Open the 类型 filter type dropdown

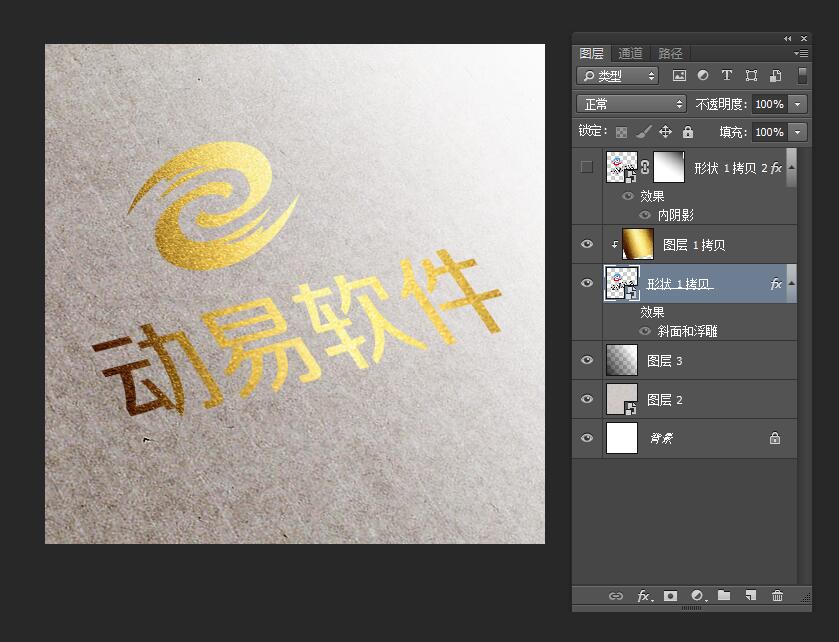point(618,76)
